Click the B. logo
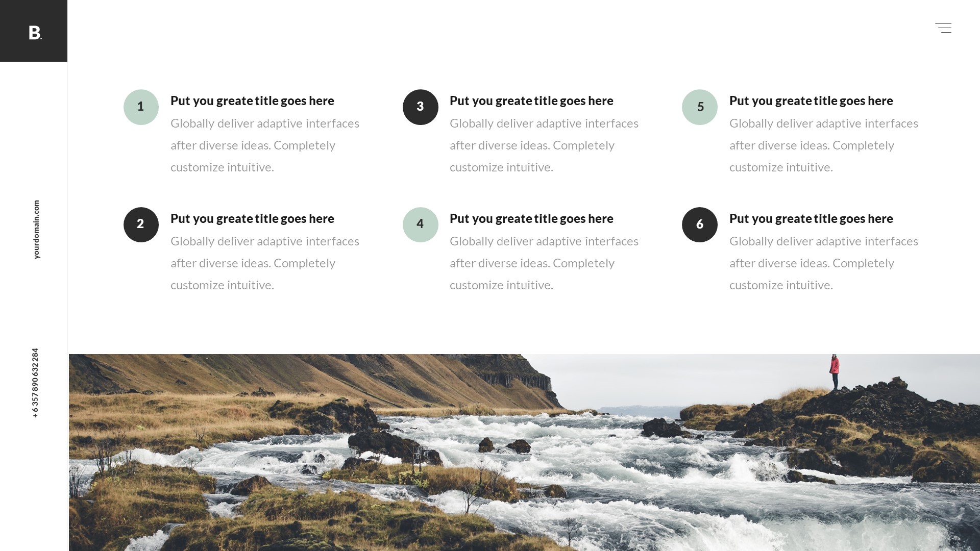 (35, 33)
